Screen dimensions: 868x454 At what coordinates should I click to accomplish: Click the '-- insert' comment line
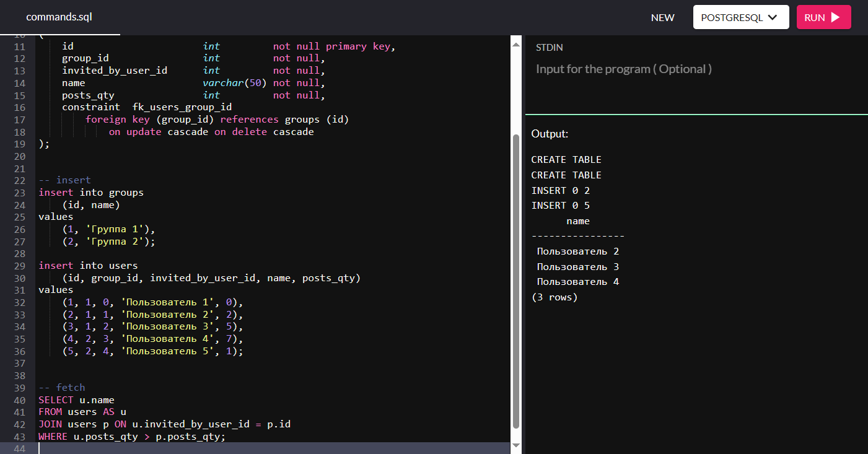tap(64, 180)
